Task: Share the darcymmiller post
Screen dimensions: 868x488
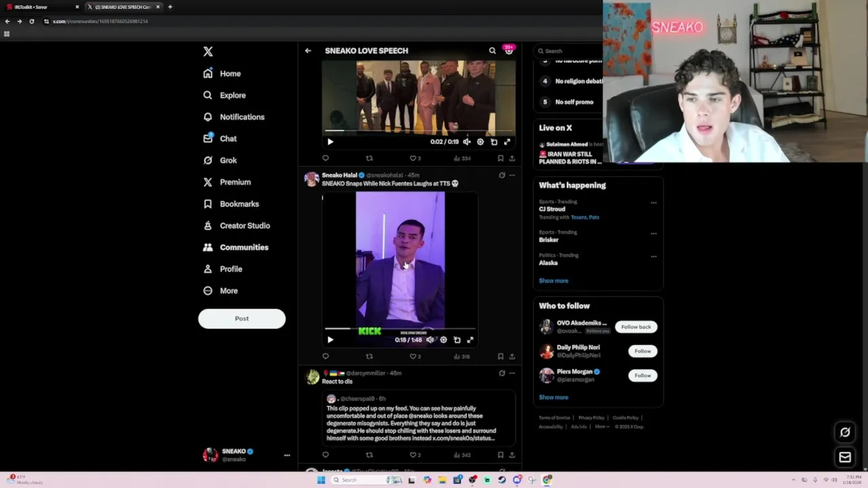Action: click(x=512, y=455)
